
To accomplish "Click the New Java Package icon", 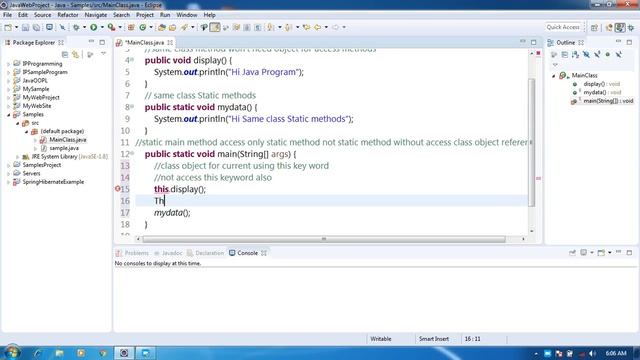I will pos(131,27).
